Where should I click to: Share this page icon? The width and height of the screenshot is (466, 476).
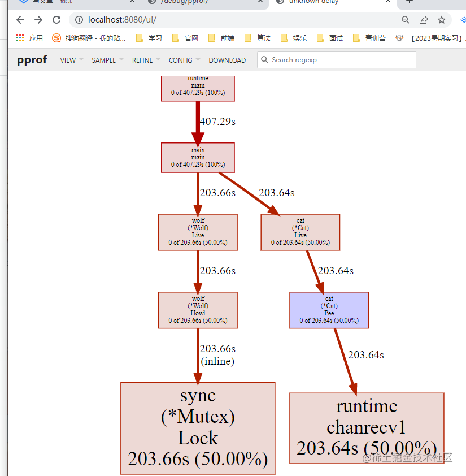[x=424, y=20]
